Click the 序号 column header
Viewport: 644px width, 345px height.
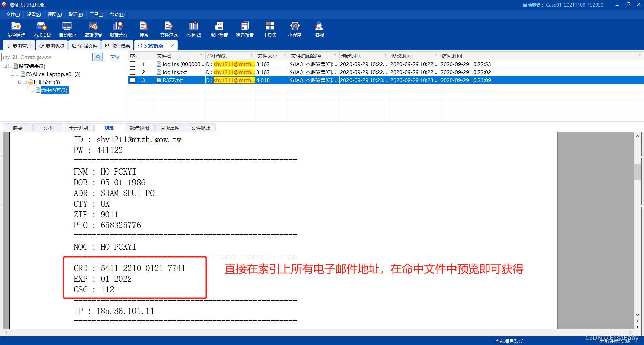tap(142, 56)
